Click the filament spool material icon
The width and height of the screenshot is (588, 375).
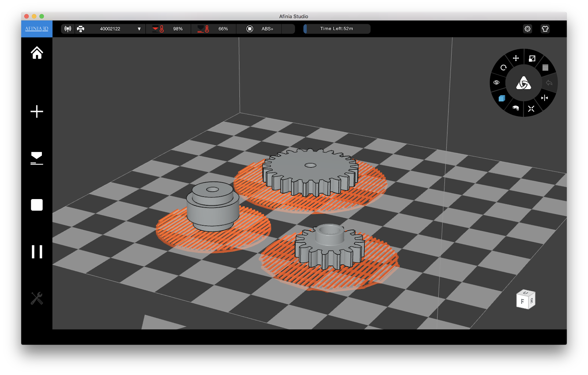pyautogui.click(x=250, y=29)
